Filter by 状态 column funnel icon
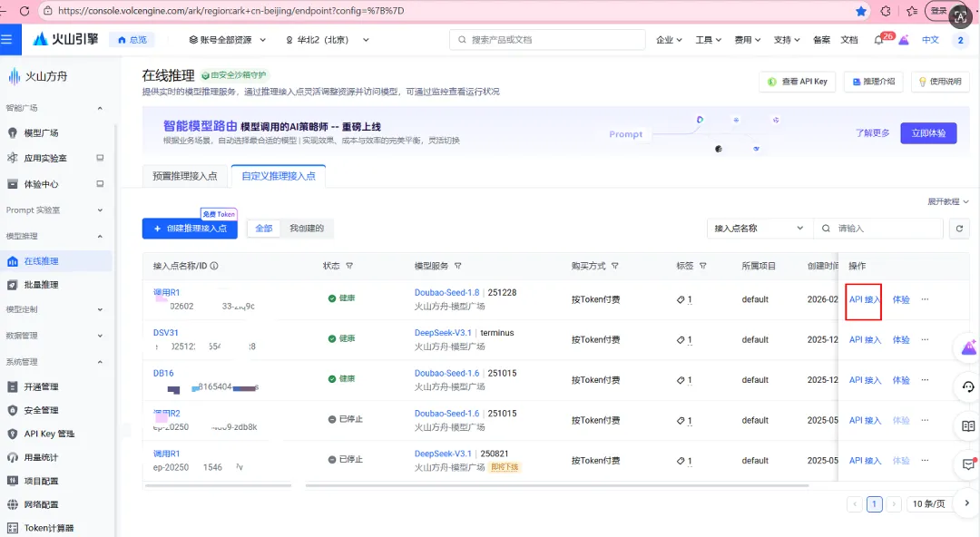Image resolution: width=980 pixels, height=537 pixels. (349, 266)
